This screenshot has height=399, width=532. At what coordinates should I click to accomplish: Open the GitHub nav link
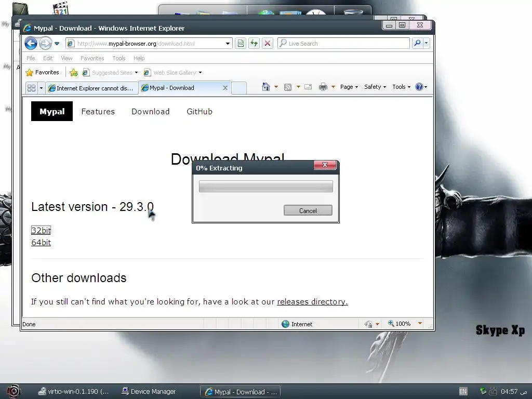click(199, 112)
